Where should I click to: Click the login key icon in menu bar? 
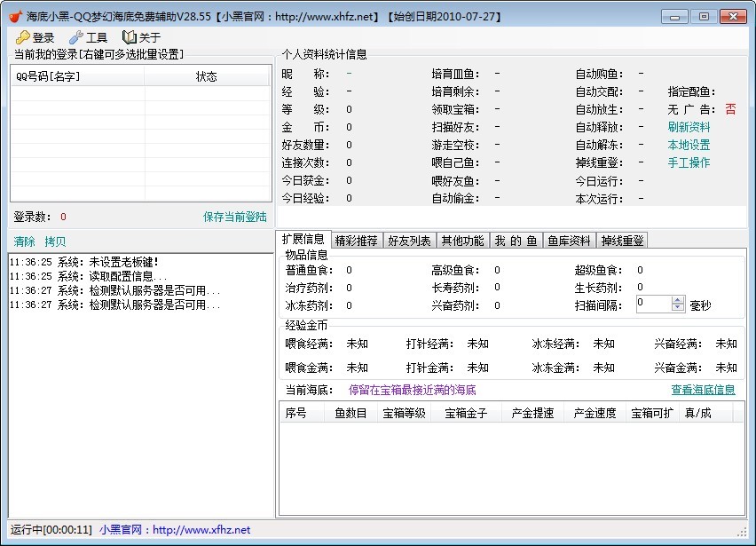point(22,37)
